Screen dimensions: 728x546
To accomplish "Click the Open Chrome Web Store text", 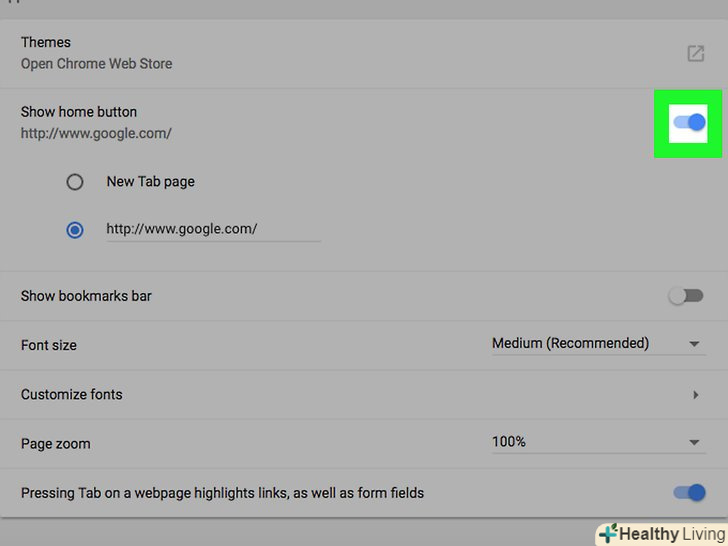I will pyautogui.click(x=96, y=64).
